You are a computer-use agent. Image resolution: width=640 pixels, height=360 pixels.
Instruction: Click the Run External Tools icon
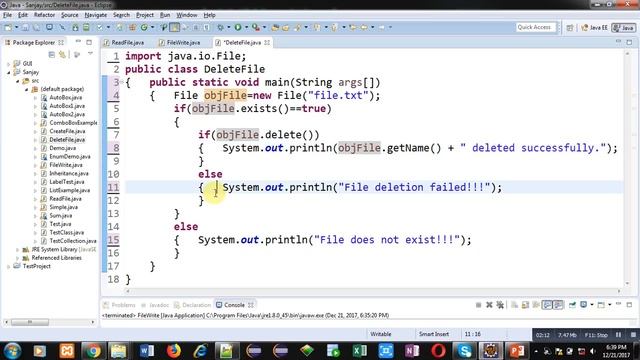[256, 27]
